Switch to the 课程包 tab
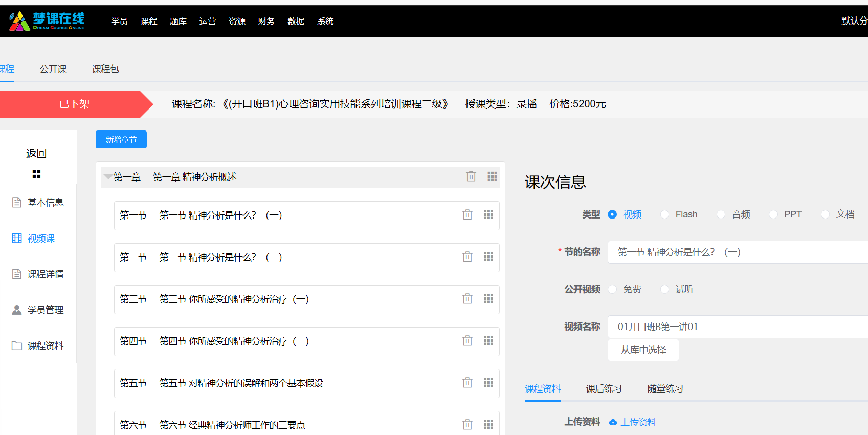This screenshot has width=868, height=435. (x=105, y=69)
